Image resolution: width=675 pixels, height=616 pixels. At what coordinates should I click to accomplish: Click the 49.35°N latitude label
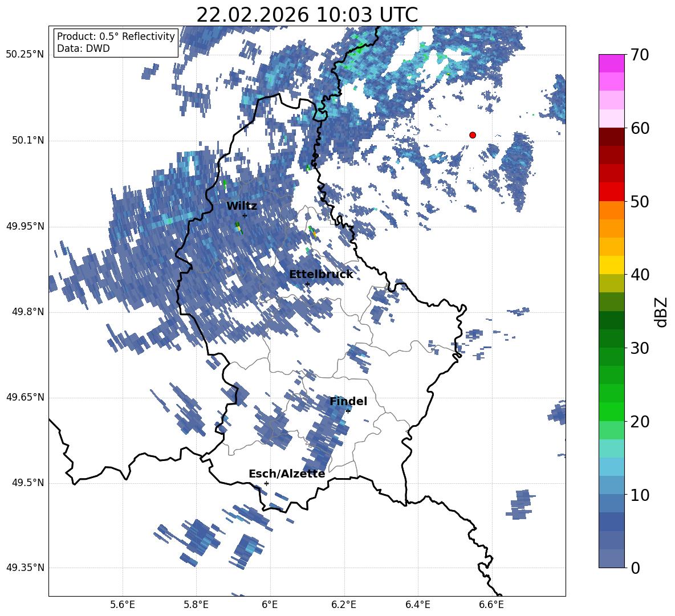[x=25, y=568]
